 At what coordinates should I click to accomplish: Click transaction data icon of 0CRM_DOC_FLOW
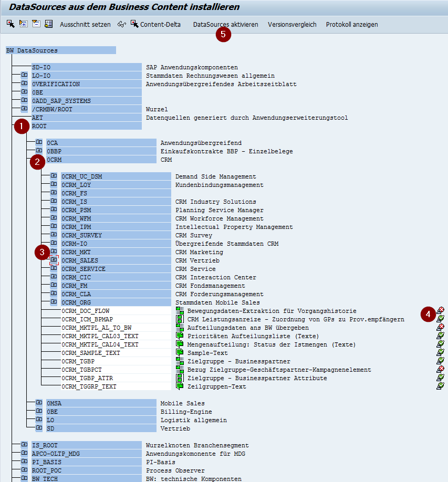point(180,311)
